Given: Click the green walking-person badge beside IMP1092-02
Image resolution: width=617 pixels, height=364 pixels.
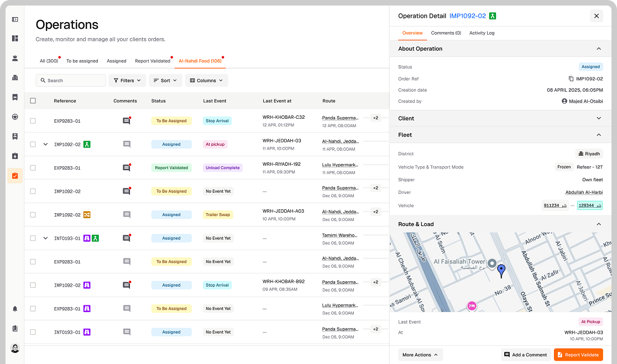Looking at the screenshot, I should [x=86, y=144].
